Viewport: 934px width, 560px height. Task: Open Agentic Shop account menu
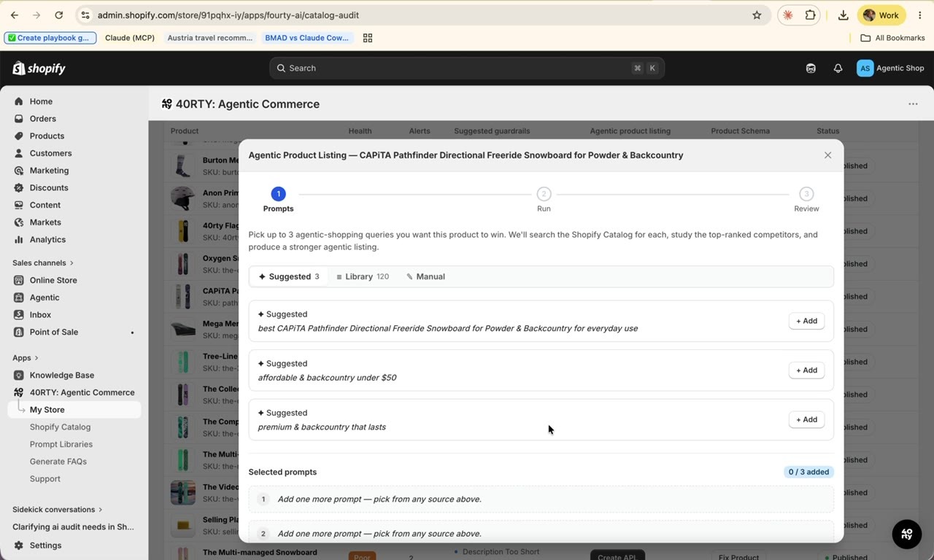[890, 68]
